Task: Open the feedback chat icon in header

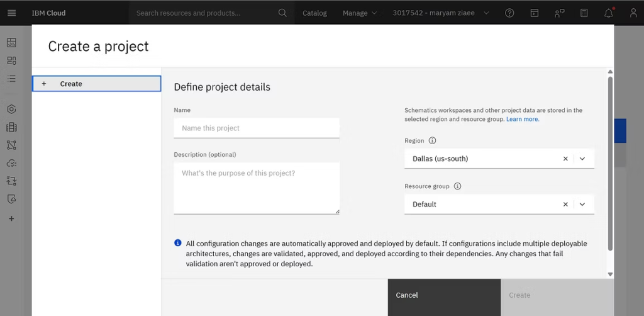Action: coord(559,13)
